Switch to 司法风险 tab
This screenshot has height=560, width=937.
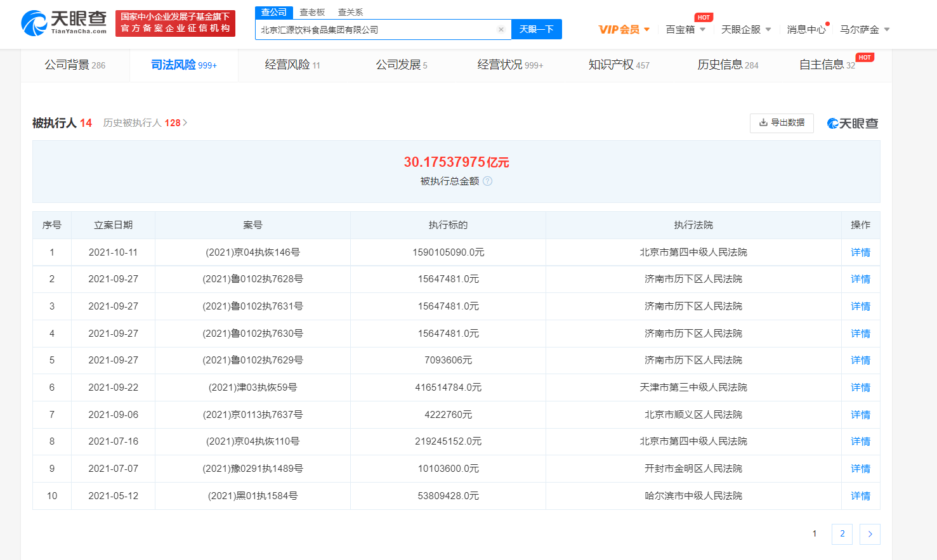[184, 65]
